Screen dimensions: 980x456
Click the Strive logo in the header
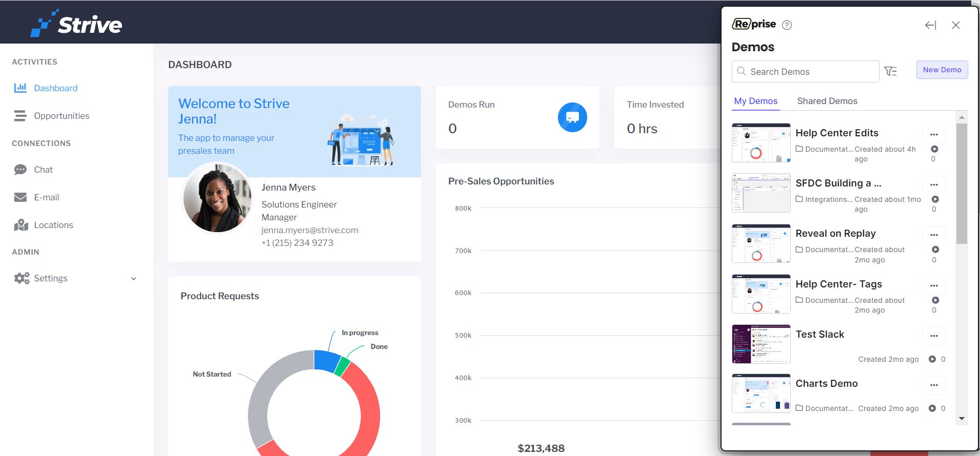[76, 24]
